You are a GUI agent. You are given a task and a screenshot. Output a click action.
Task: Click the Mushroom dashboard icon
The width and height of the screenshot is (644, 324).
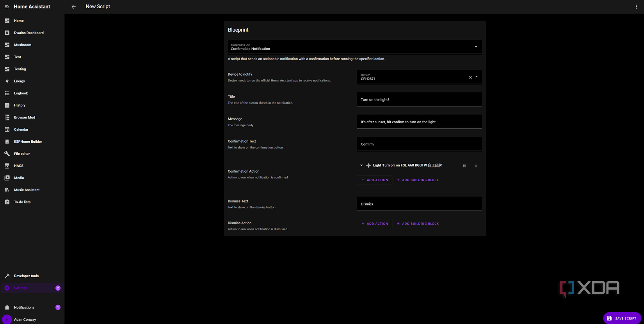pyautogui.click(x=7, y=45)
